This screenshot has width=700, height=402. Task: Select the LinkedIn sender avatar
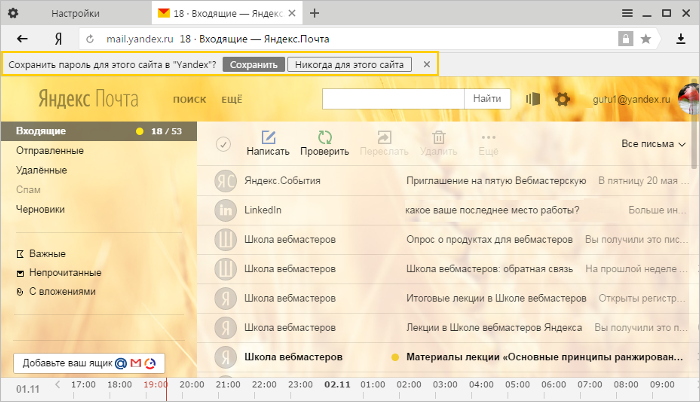pyautogui.click(x=225, y=210)
